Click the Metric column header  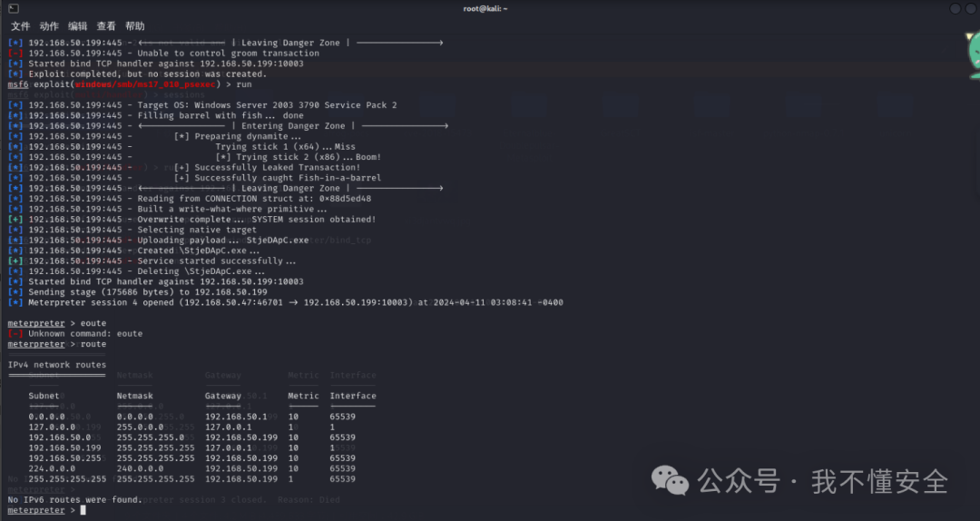303,396
